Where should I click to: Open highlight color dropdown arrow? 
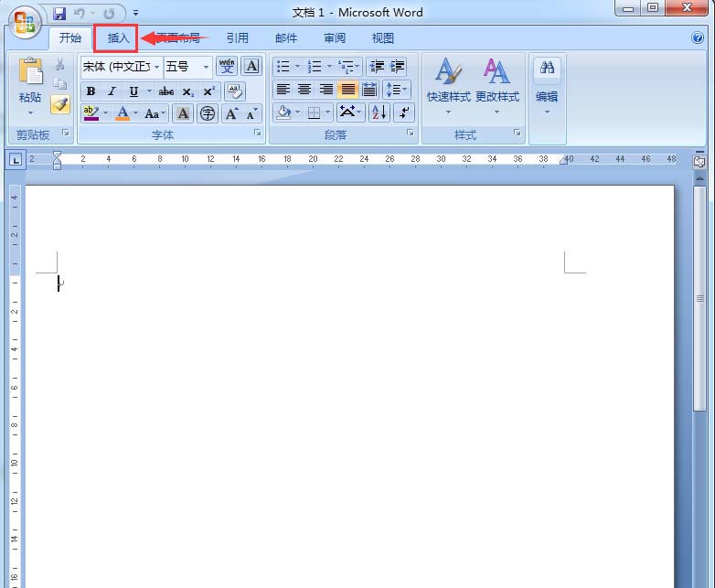click(106, 112)
